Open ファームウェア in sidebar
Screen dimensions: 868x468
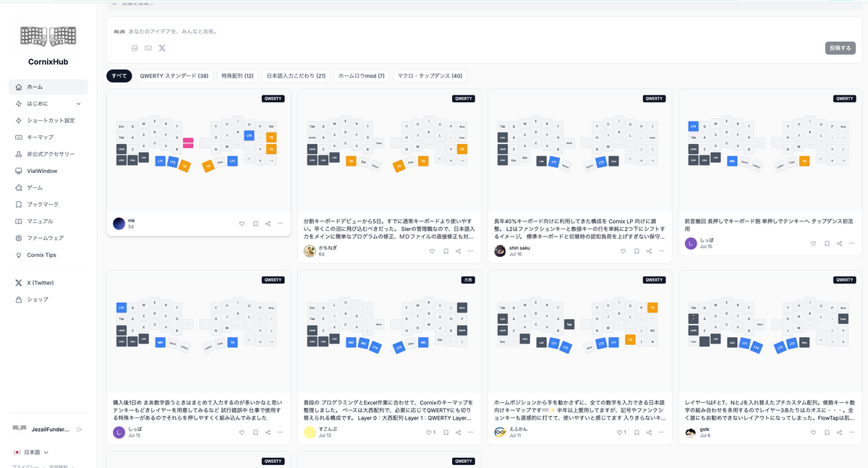[x=48, y=238]
